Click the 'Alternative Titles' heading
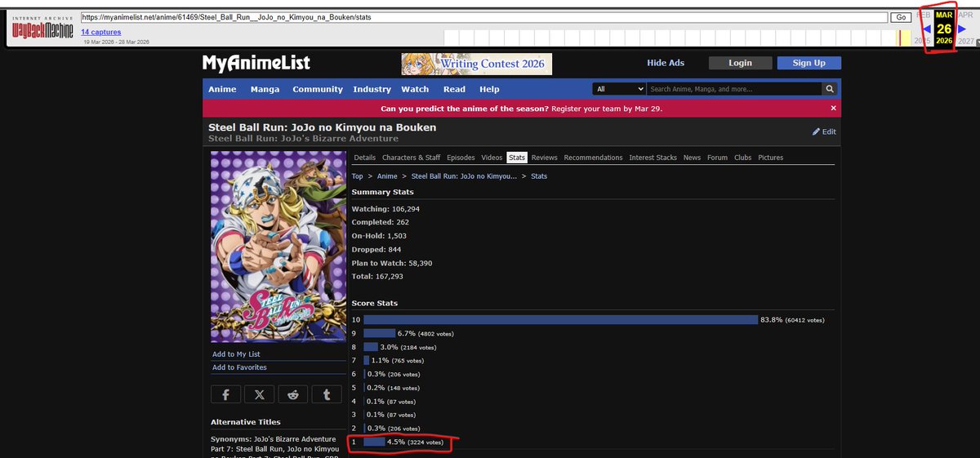The height and width of the screenshot is (458, 980). pyautogui.click(x=246, y=422)
